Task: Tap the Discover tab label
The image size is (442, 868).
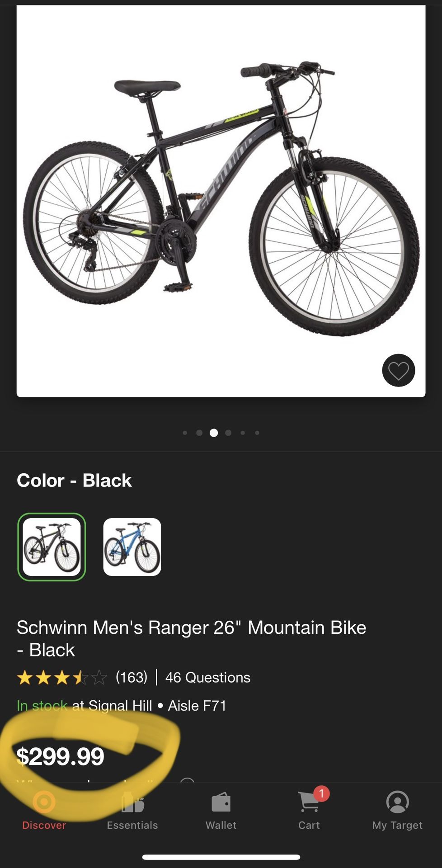Action: point(44,825)
